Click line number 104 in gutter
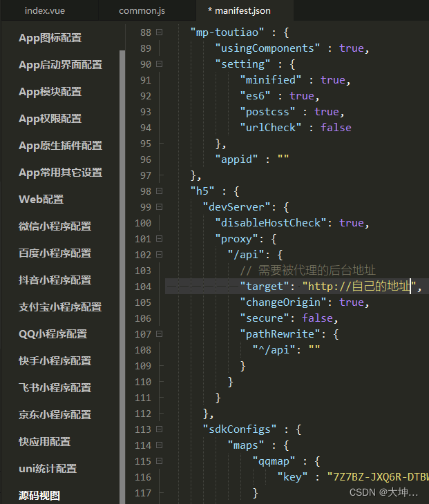The height and width of the screenshot is (504, 429). 143,287
